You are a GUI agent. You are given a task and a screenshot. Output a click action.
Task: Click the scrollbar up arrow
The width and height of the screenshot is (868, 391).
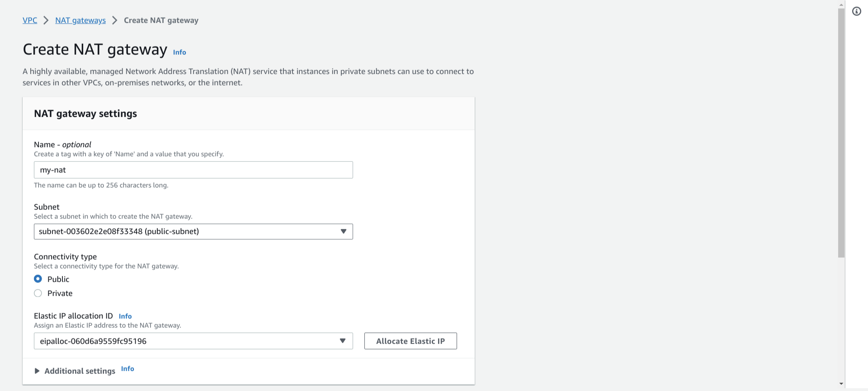point(841,5)
